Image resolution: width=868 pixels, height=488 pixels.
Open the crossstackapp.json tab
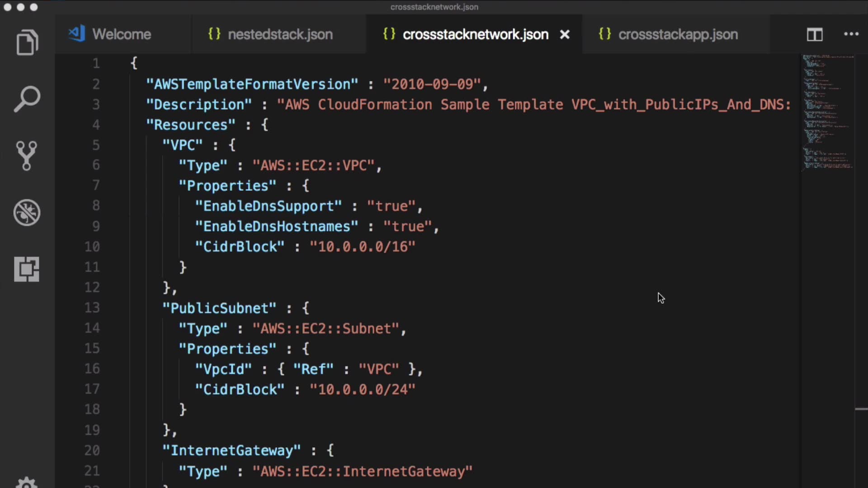click(x=678, y=34)
